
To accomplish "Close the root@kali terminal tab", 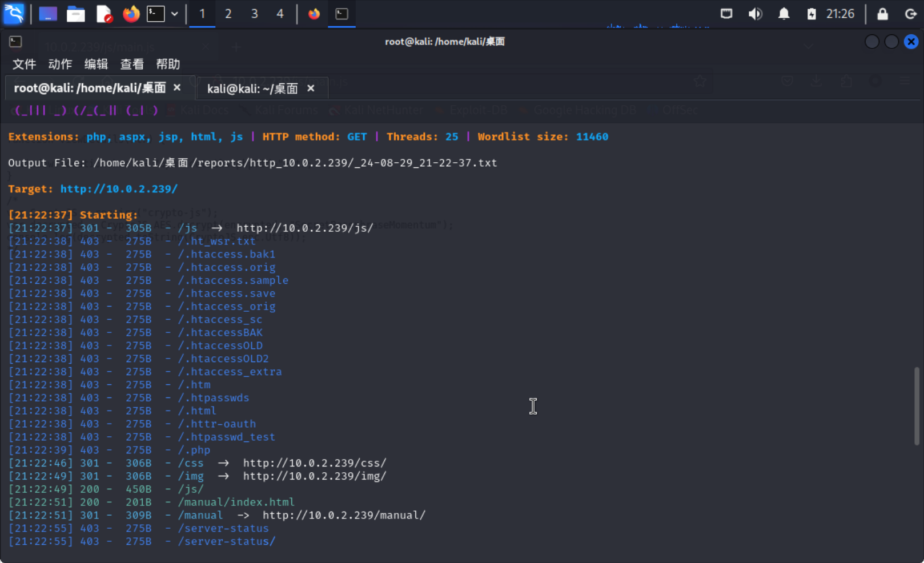I will (177, 87).
